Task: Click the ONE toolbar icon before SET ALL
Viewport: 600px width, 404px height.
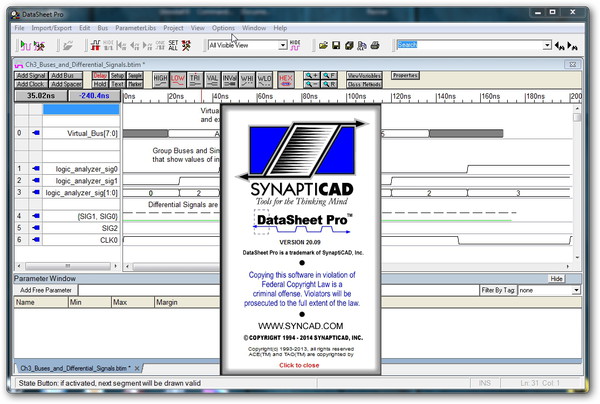Action: [160, 46]
